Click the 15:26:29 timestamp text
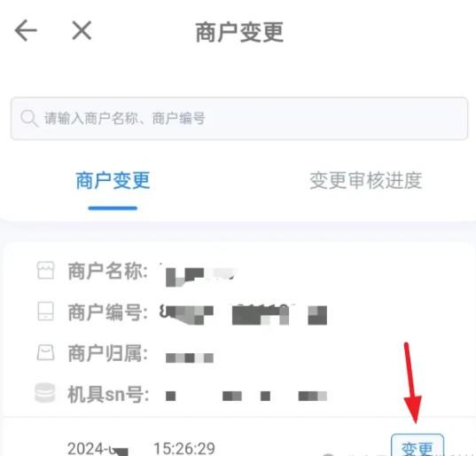The width and height of the screenshot is (476, 456). [184, 448]
